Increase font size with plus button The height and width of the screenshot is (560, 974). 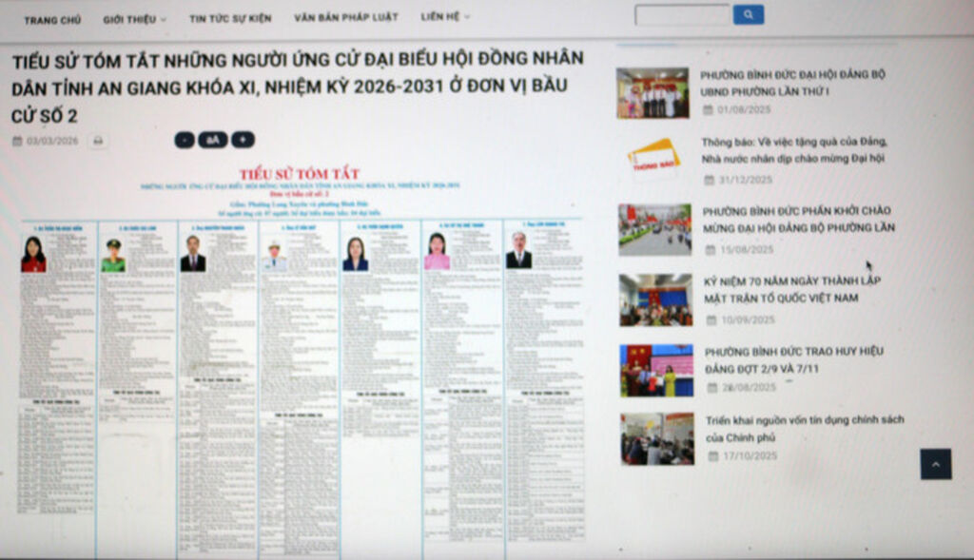[243, 141]
